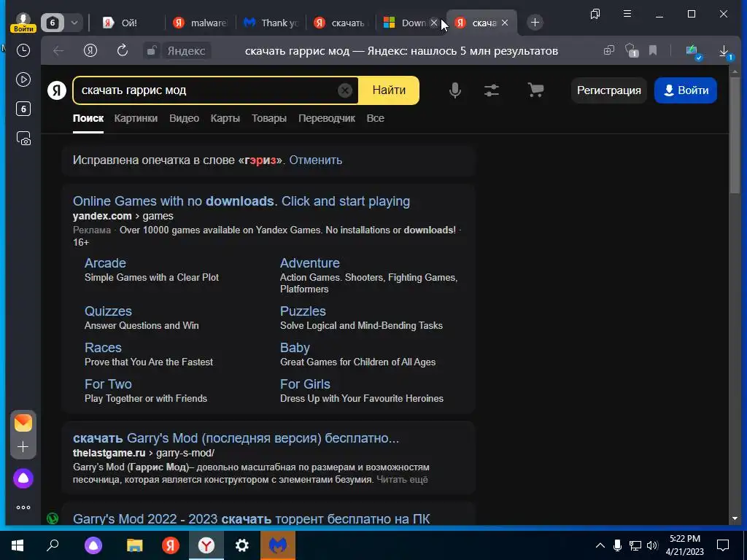747x560 pixels.
Task: Click the Найти search button
Action: pyautogui.click(x=389, y=90)
